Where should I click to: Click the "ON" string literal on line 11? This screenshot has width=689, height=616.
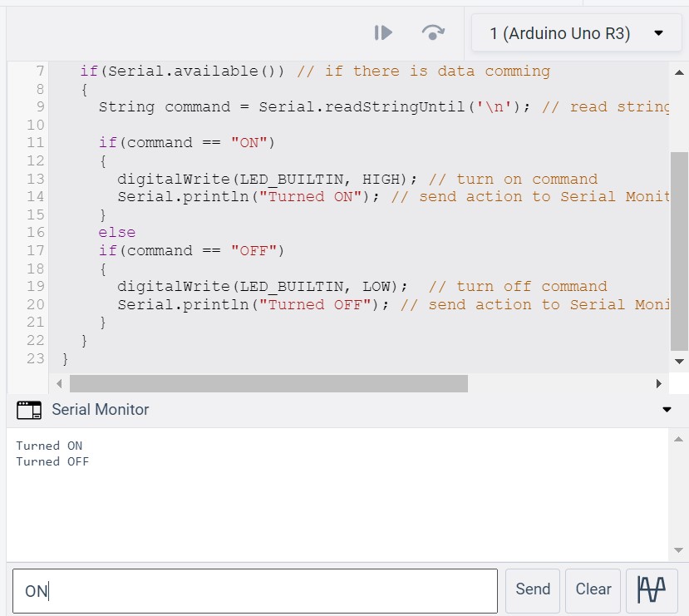coord(249,142)
